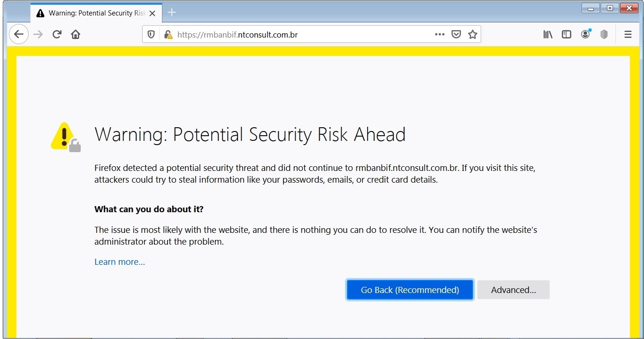Click Go Back (Recommended) button
The image size is (644, 339).
point(410,290)
